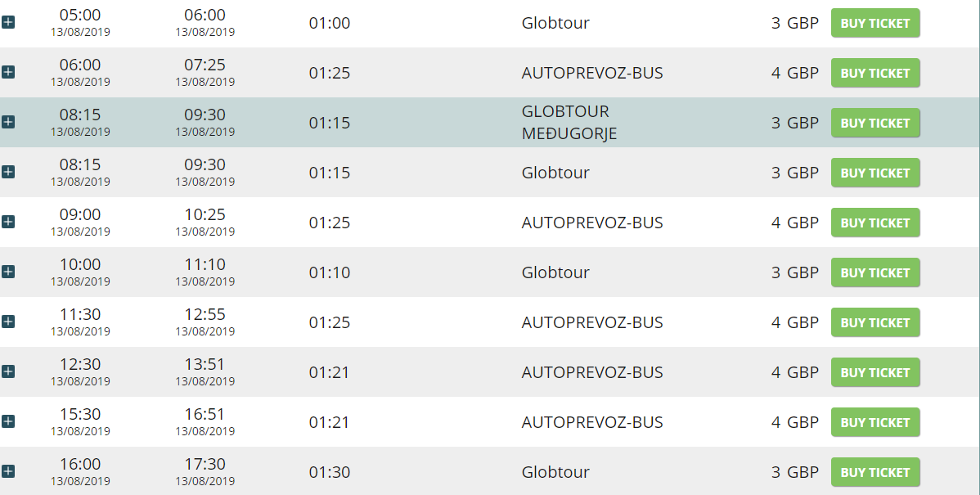Expand details for the 05:00 Globtour departure
980x495 pixels.
tap(8, 22)
